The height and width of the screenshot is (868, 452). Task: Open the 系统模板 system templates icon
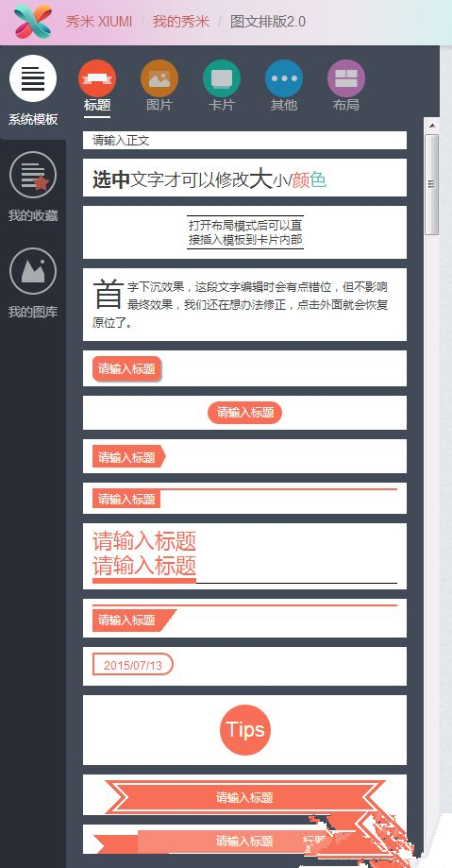click(x=33, y=78)
